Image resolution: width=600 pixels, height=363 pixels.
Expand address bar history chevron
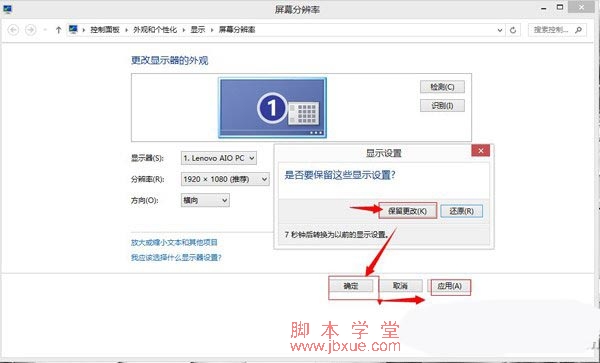tap(500, 30)
